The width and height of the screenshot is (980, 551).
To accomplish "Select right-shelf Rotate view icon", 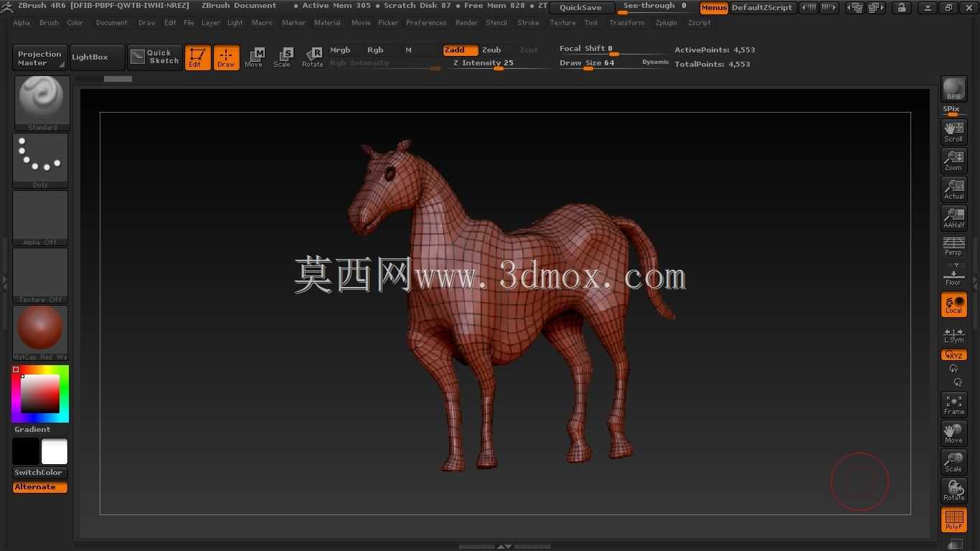I will (x=953, y=491).
